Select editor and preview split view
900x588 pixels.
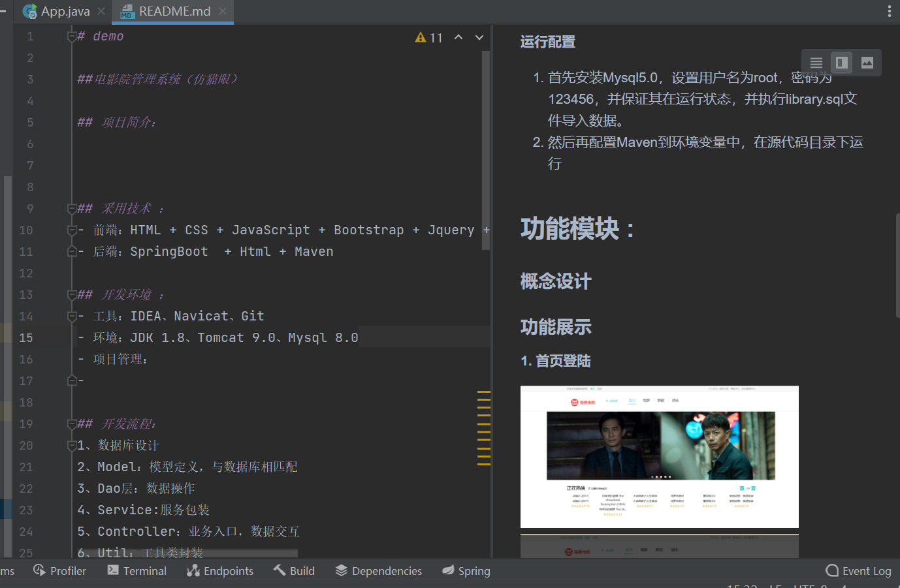[842, 63]
